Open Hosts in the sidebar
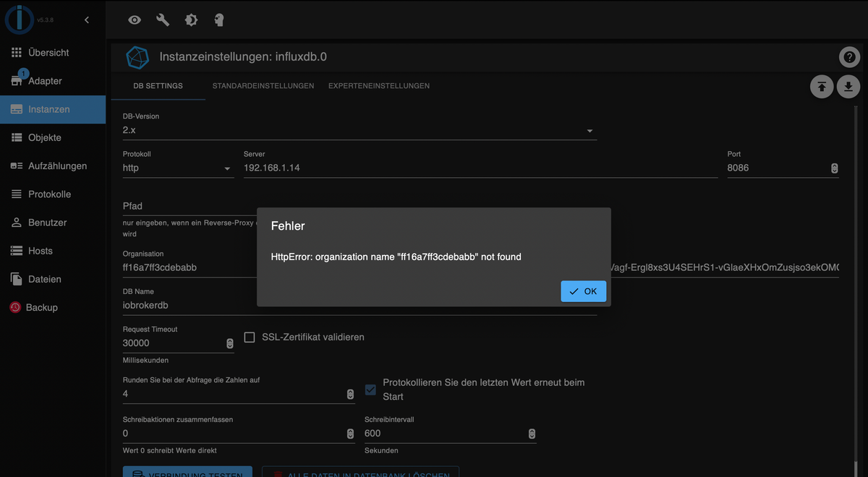The height and width of the screenshot is (477, 868). [53, 251]
